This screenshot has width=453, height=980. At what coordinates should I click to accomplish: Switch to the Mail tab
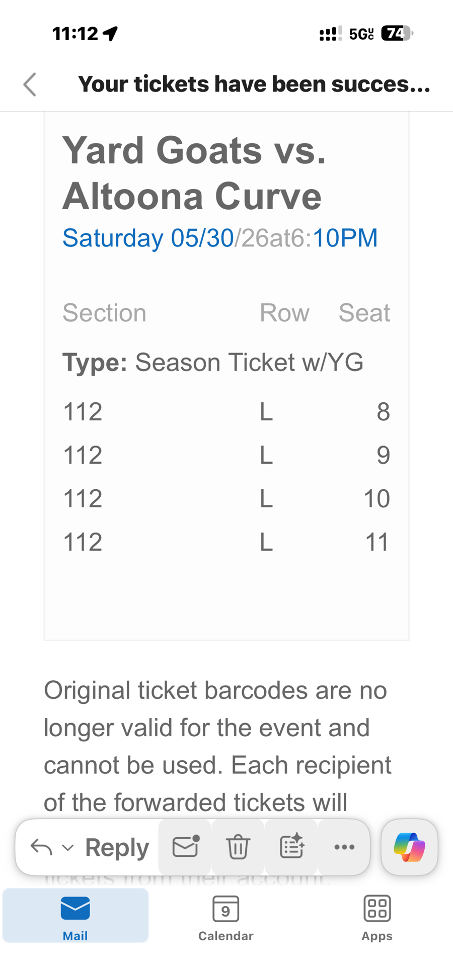coord(75,916)
